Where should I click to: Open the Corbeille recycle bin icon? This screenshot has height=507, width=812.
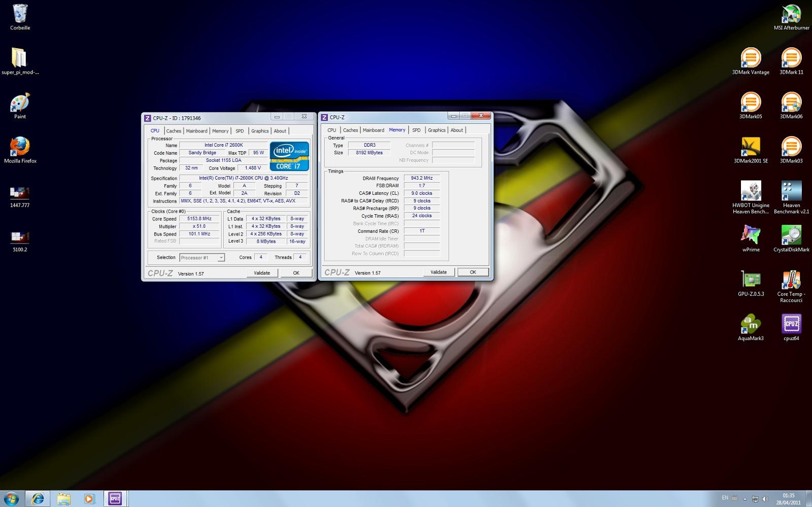(20, 17)
